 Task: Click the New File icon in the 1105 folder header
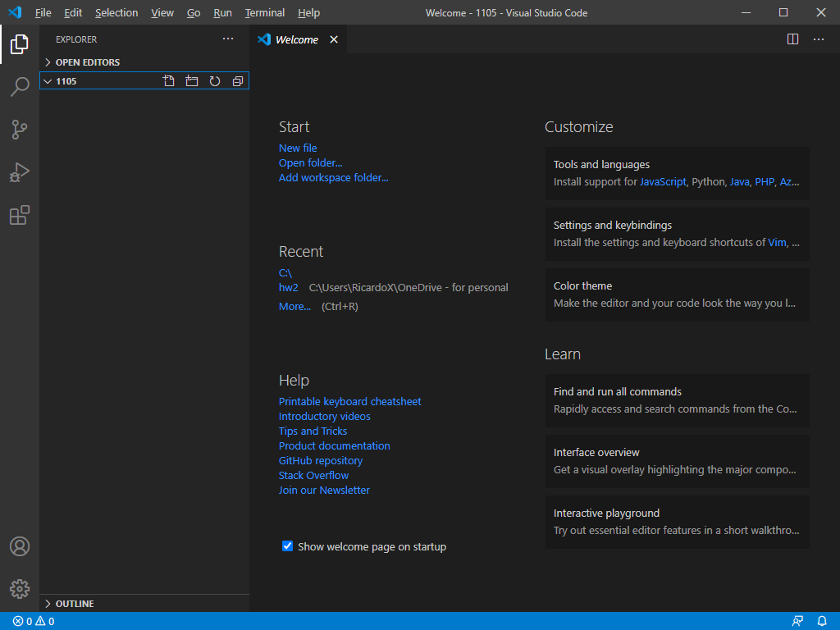[169, 81]
